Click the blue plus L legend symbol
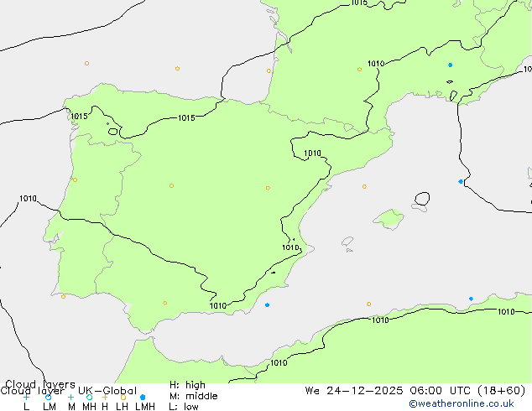 (26, 397)
